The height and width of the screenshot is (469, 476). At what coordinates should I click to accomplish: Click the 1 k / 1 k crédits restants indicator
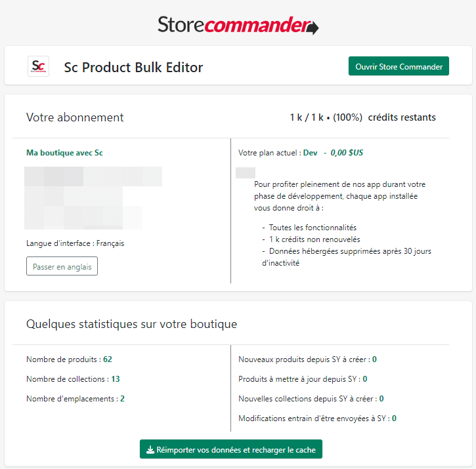pos(362,117)
